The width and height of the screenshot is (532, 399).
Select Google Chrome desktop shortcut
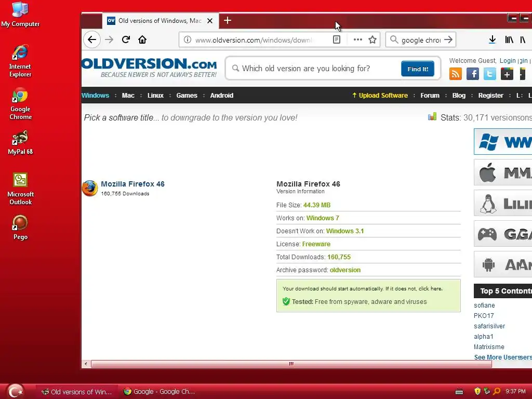[x=20, y=104]
